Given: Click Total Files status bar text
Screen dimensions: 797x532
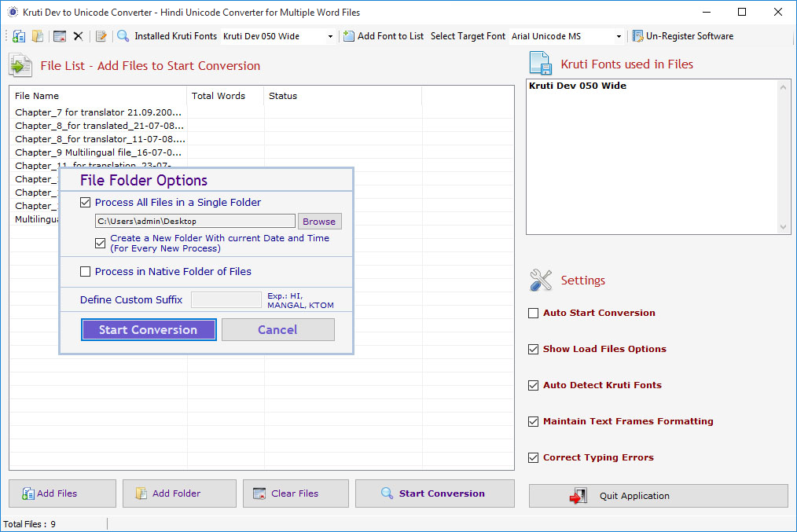Looking at the screenshot, I should coord(30,524).
